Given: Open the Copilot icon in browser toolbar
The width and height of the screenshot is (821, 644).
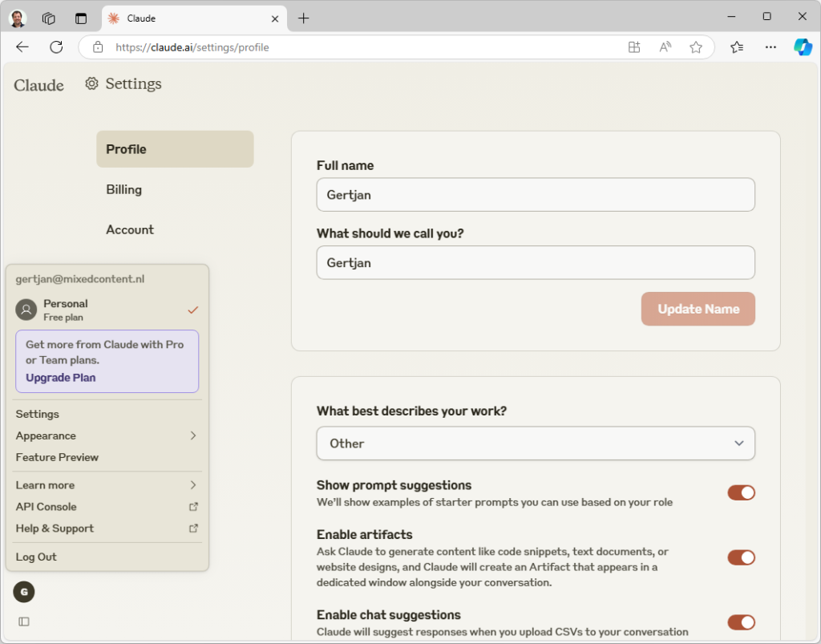Looking at the screenshot, I should [803, 47].
